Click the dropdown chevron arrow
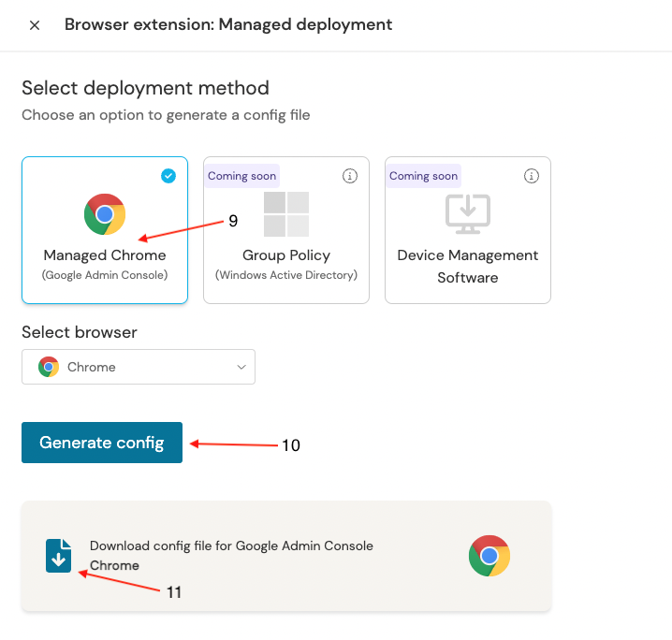Image resolution: width=672 pixels, height=640 pixels. pyautogui.click(x=241, y=367)
